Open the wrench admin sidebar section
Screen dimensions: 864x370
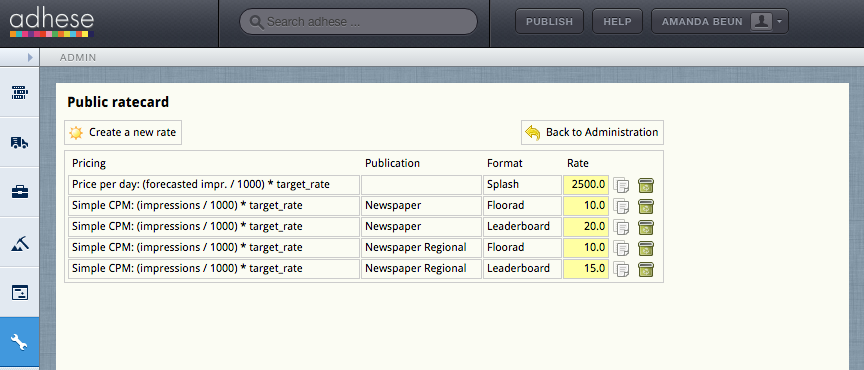coord(20,343)
